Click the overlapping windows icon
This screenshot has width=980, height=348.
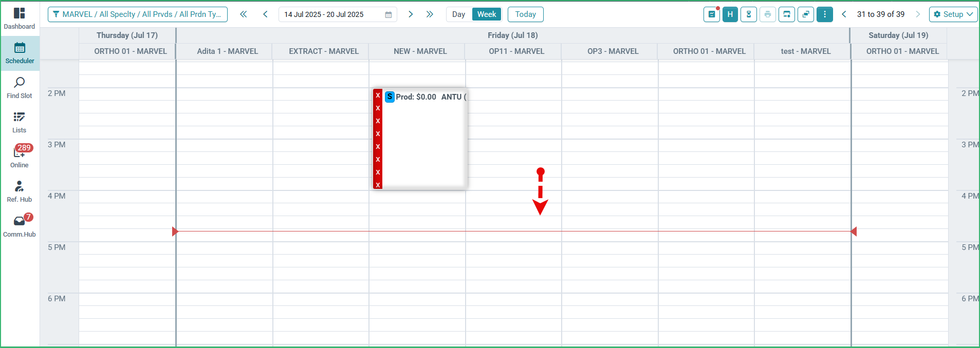point(806,14)
